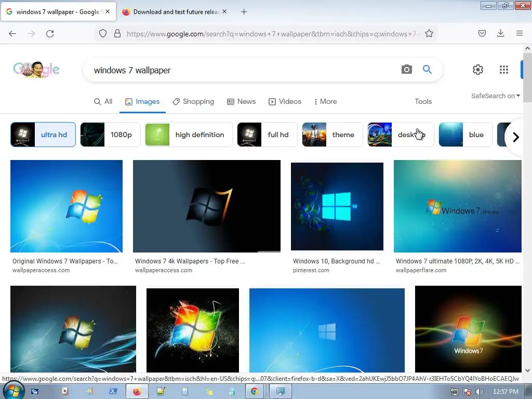532x399 pixels.
Task: Open 'Windows 7 ultimate 1080P' wallpaperflare link
Action: pos(457,261)
